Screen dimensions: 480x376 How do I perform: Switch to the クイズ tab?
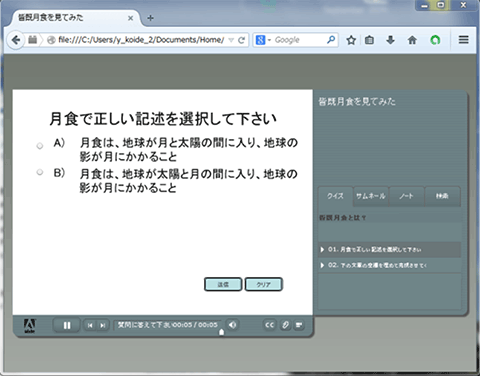click(335, 196)
